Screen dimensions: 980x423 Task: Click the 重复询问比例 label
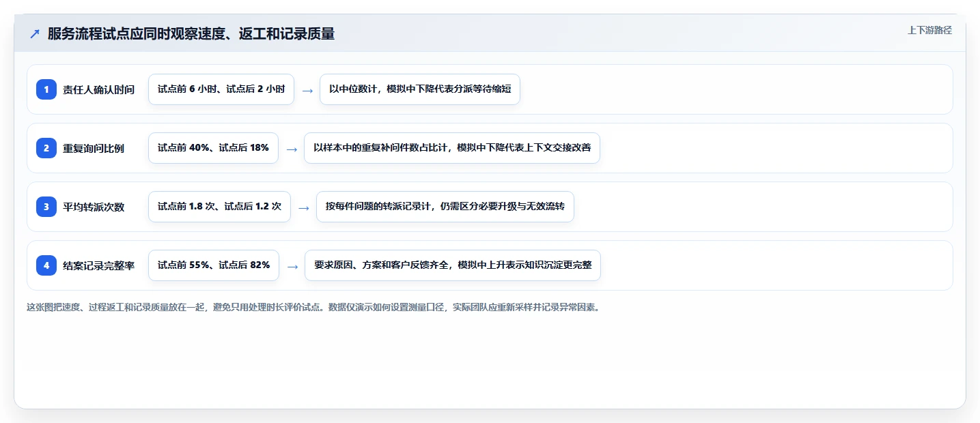(94, 148)
